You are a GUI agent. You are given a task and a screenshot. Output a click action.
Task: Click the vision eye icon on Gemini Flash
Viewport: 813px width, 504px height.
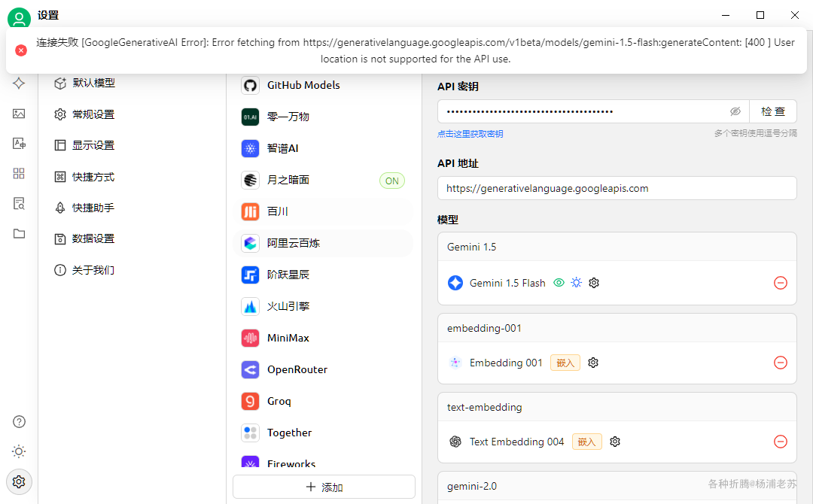tap(559, 283)
